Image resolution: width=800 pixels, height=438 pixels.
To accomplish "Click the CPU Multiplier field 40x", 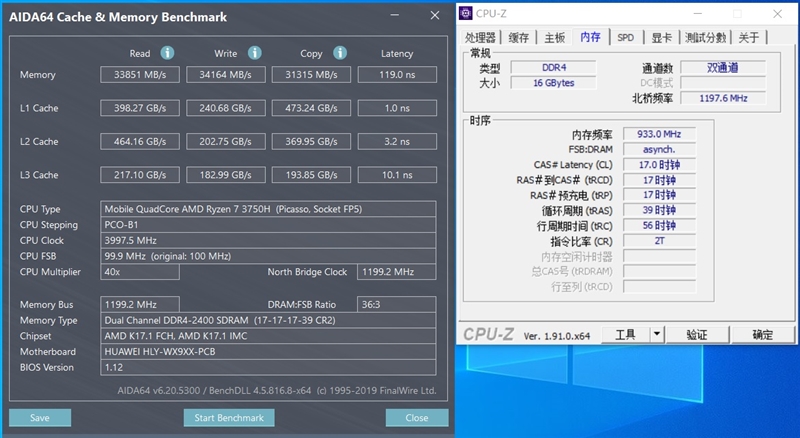I will (x=140, y=272).
